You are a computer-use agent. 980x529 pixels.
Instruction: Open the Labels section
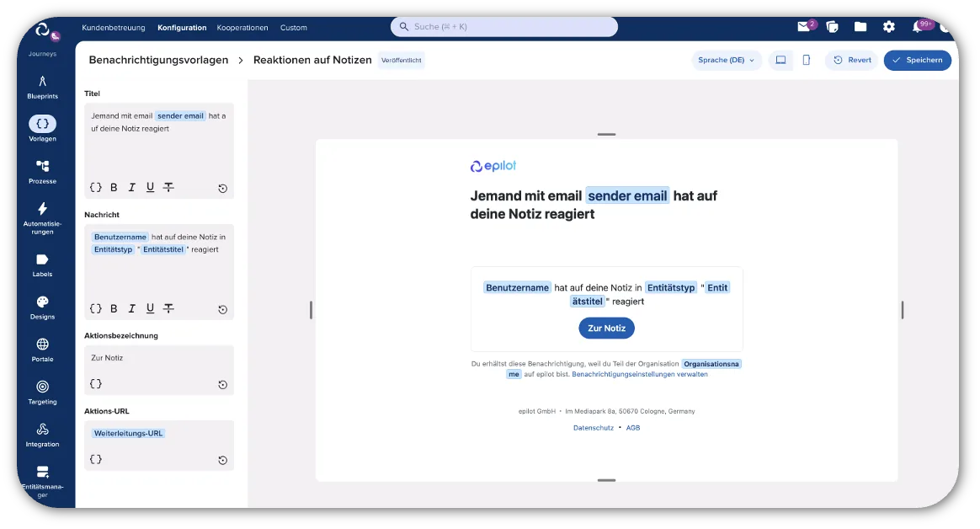pyautogui.click(x=42, y=265)
